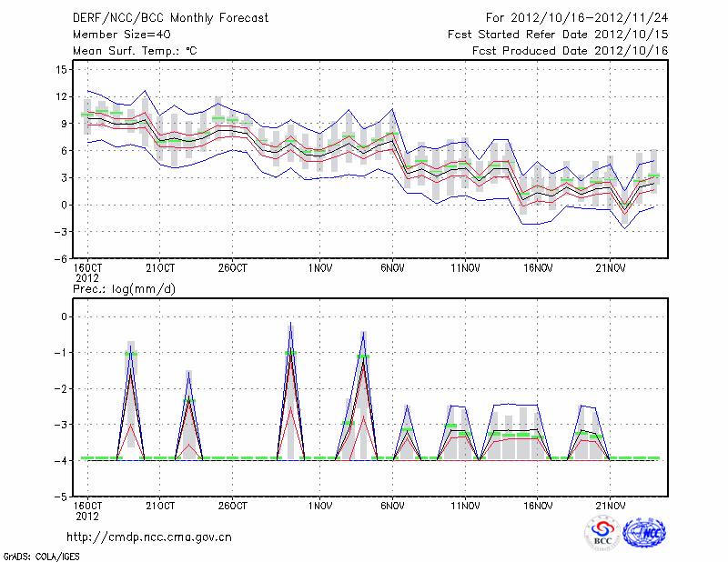This screenshot has height=562, width=728.
Task: Click 26OCT tick under the temperature chart
Action: pos(232,268)
